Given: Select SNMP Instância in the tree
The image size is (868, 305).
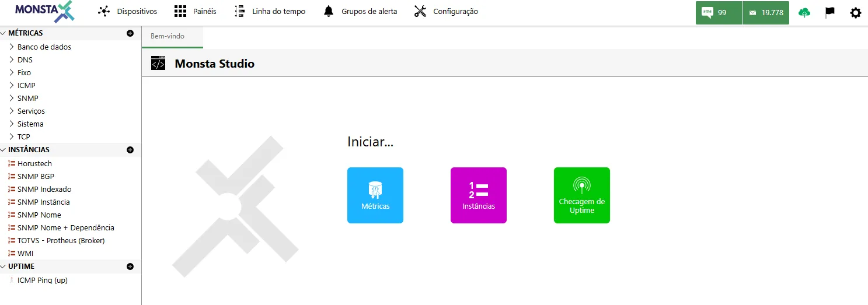Looking at the screenshot, I should 44,202.
